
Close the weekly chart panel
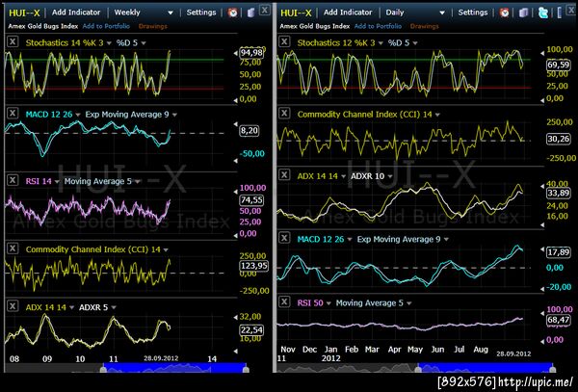point(264,10)
